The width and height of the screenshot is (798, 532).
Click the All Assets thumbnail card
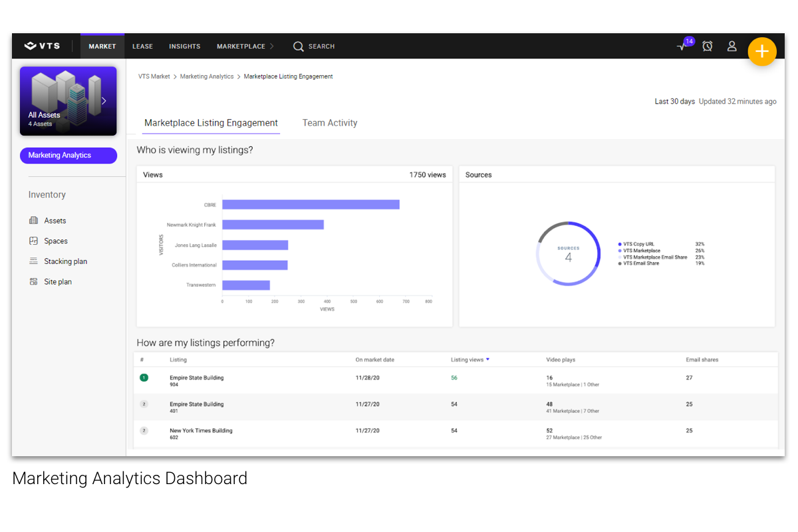(x=68, y=101)
